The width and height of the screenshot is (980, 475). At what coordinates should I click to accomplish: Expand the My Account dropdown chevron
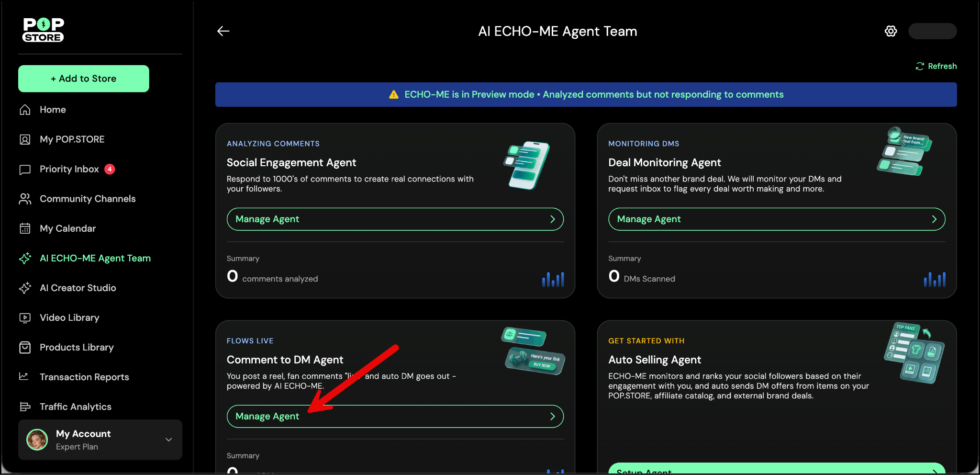point(168,440)
